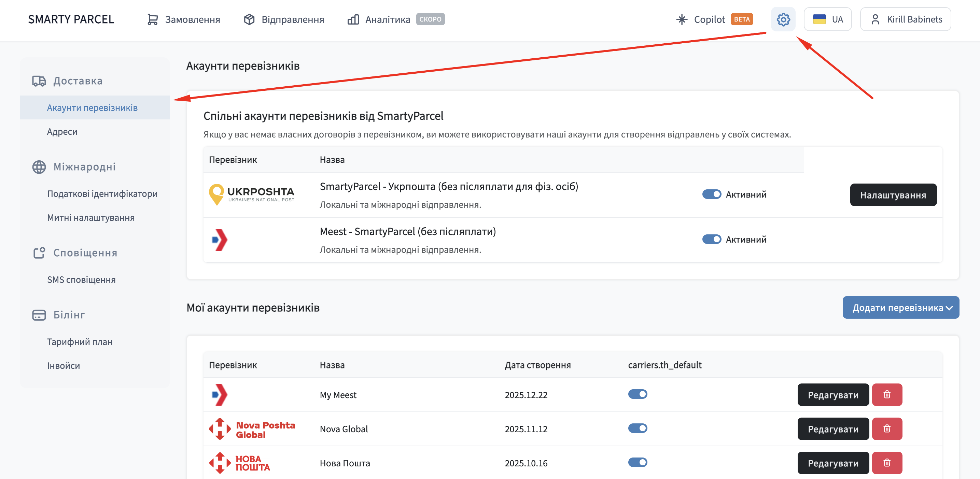Open the Відправлення section
This screenshot has width=980, height=479.
tap(284, 19)
